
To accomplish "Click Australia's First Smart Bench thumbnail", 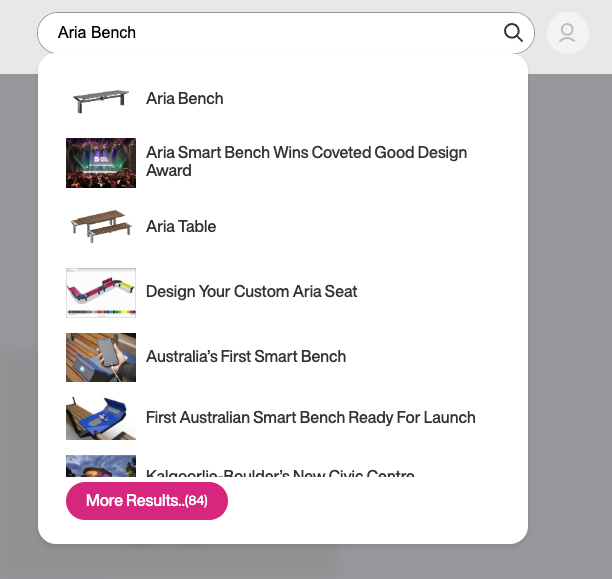I will [101, 357].
